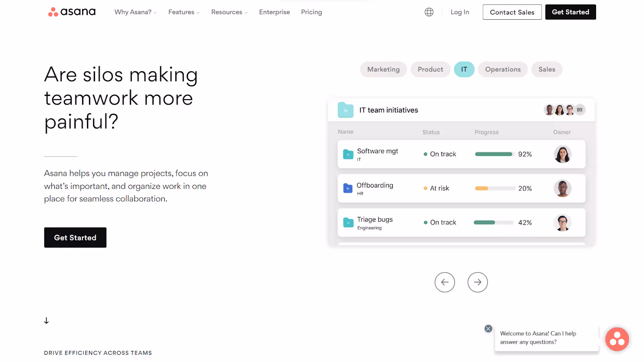Image resolution: width=644 pixels, height=362 pixels.
Task: Select the Product tab
Action: coord(430,69)
